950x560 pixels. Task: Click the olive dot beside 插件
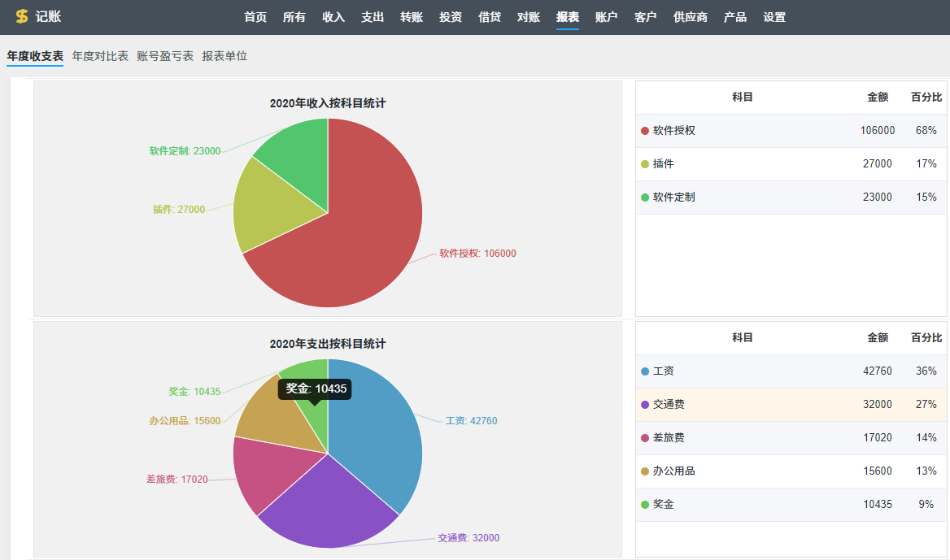pos(645,164)
